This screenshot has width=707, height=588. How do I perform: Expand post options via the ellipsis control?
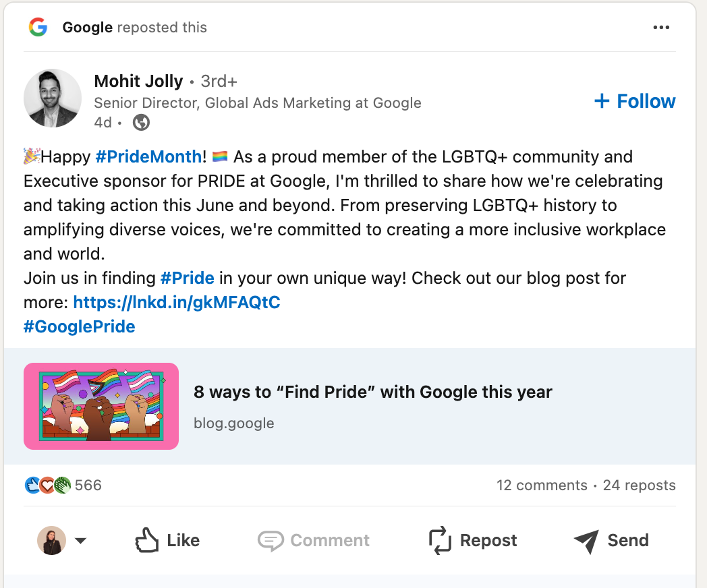662,27
